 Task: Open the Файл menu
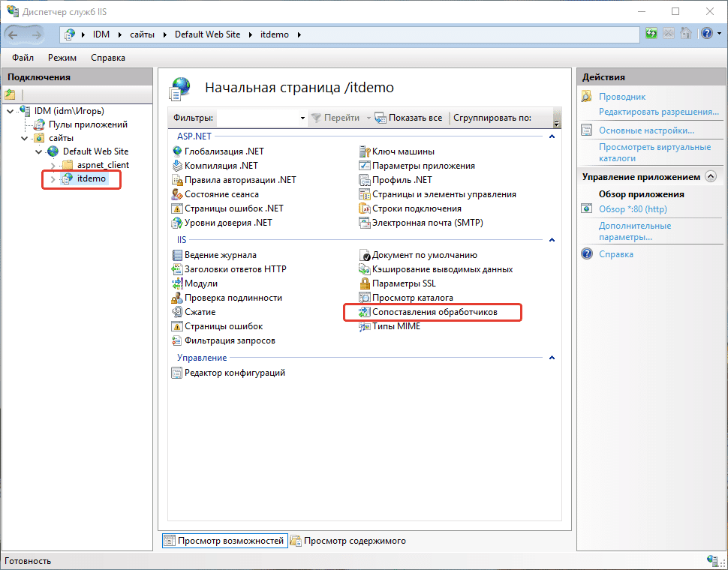[23, 57]
